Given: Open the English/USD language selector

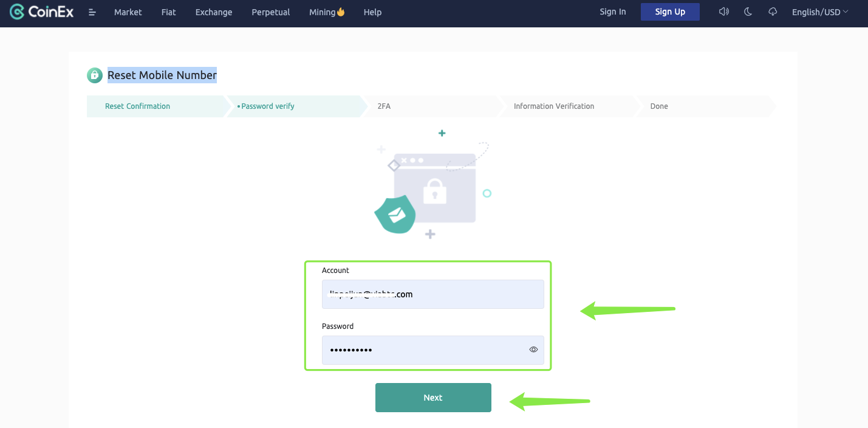Looking at the screenshot, I should [x=816, y=11].
